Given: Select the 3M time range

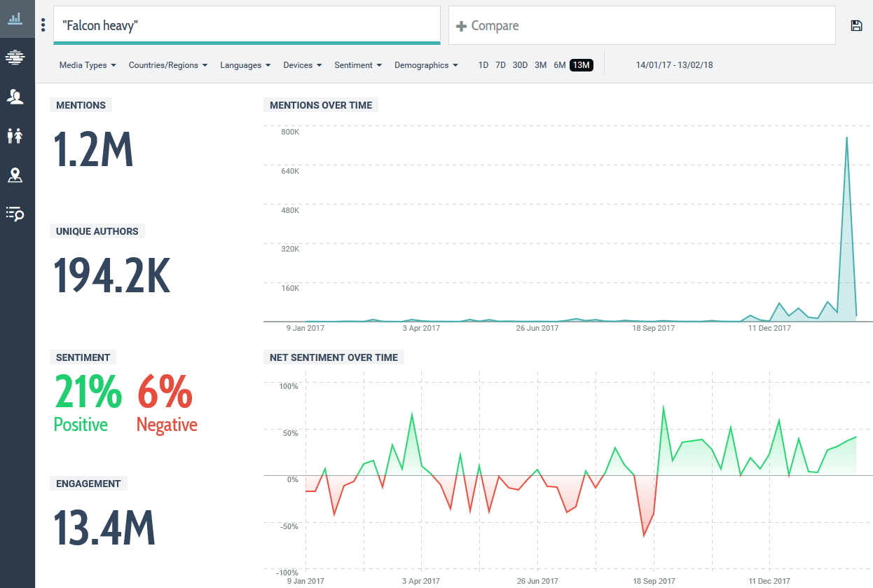Looking at the screenshot, I should point(540,65).
